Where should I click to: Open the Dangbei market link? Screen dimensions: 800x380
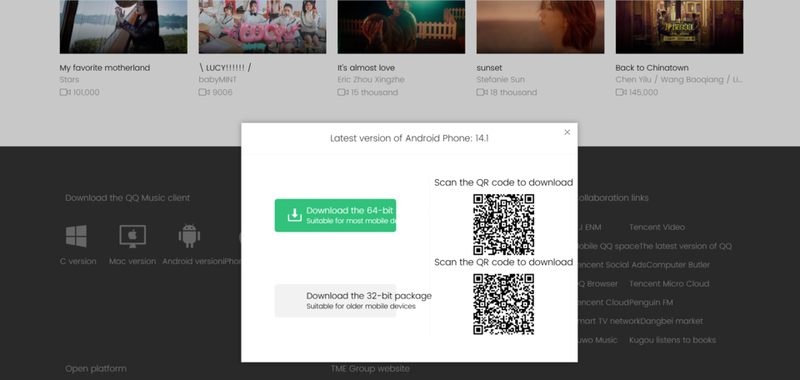pyautogui.click(x=671, y=321)
